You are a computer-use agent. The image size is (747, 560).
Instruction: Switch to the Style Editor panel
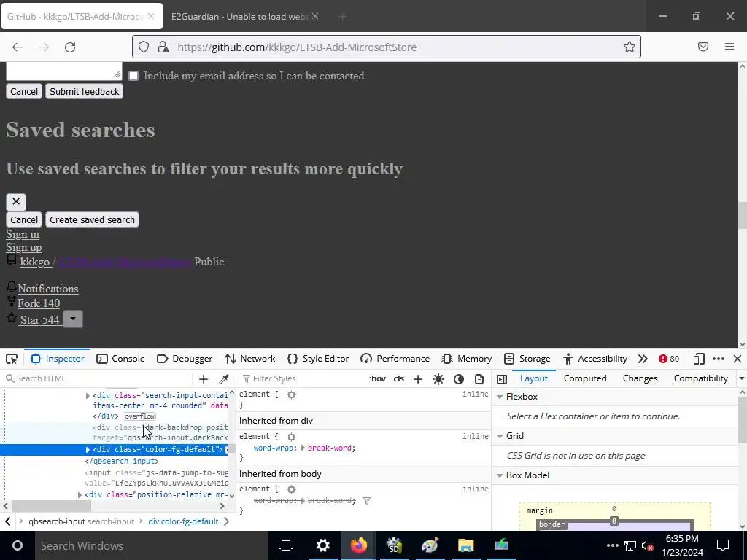coord(318,359)
